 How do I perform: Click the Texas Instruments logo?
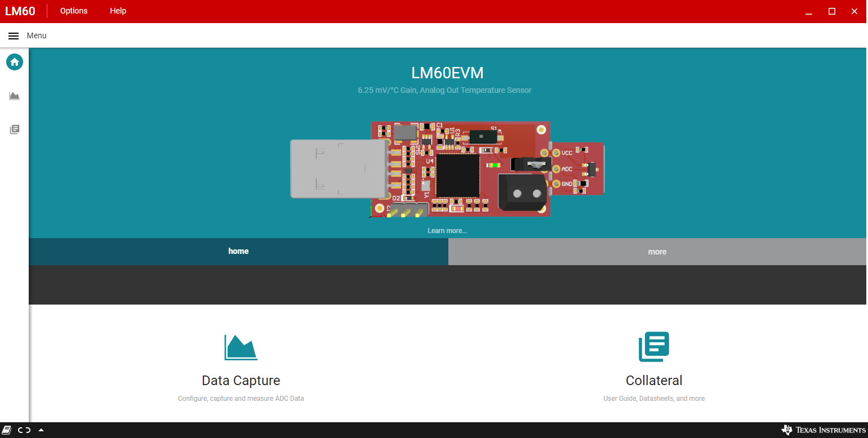tap(823, 430)
